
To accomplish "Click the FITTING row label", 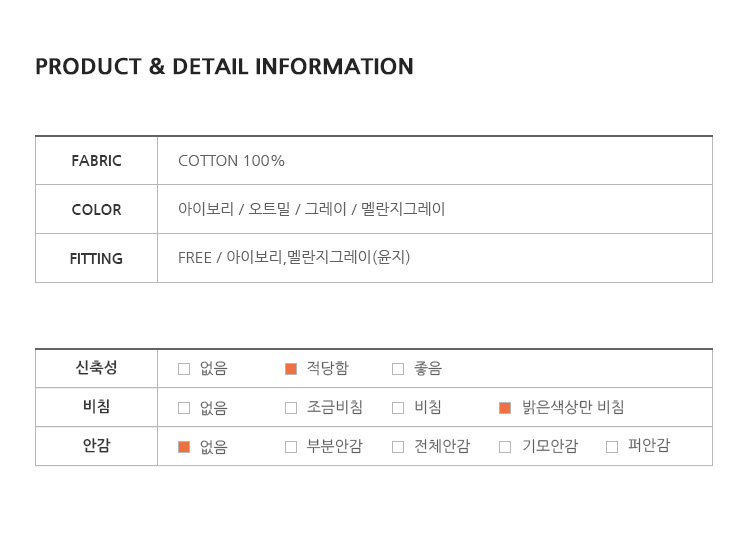I will point(96,258).
